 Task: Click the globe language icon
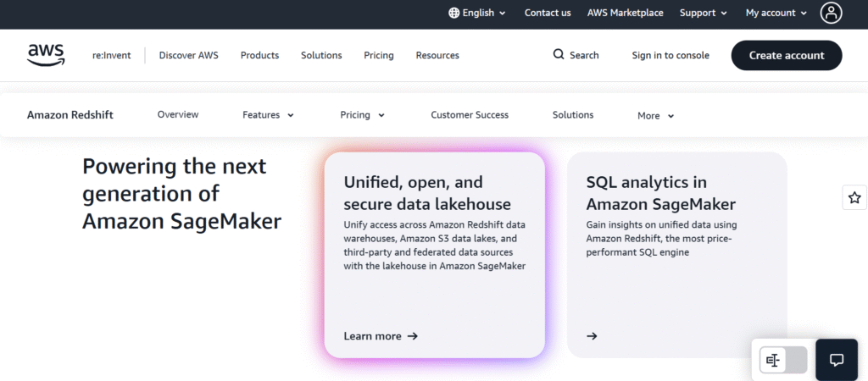coord(454,13)
